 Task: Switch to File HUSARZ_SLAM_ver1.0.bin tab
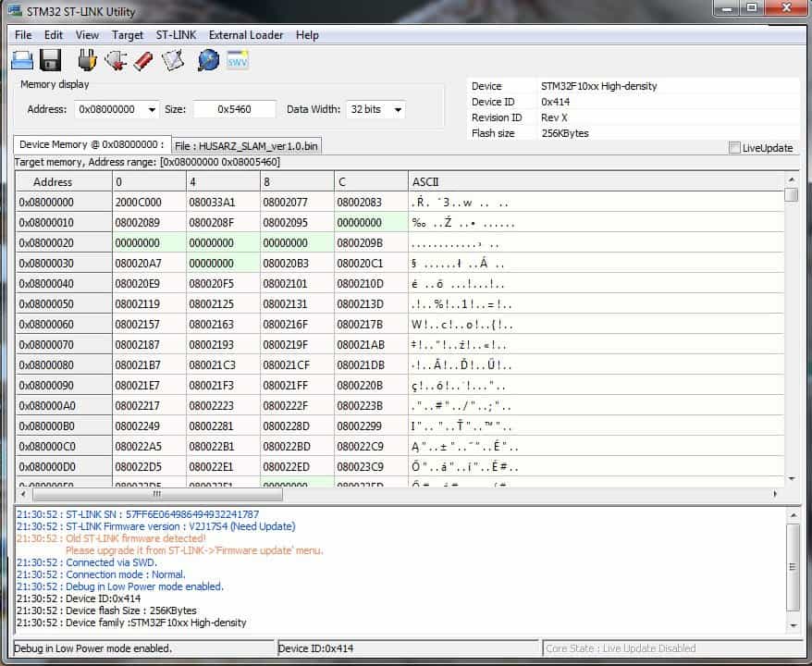coord(247,146)
